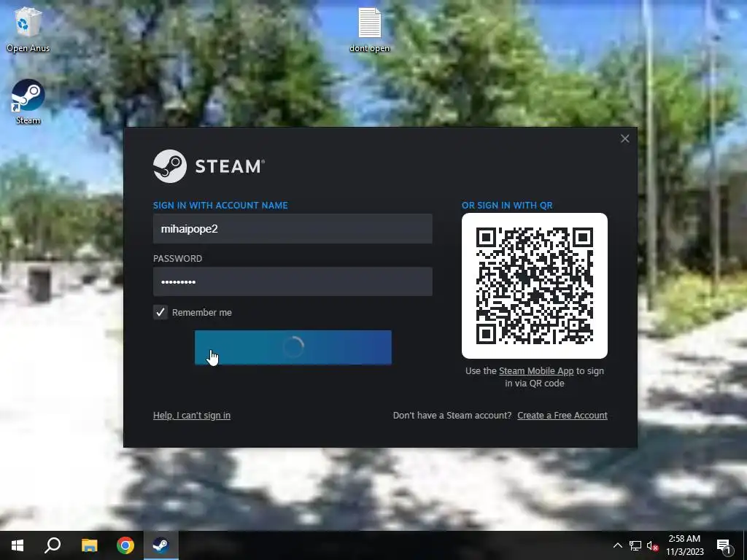Open the Create a Free Account link
This screenshot has height=560, width=747.
point(562,415)
